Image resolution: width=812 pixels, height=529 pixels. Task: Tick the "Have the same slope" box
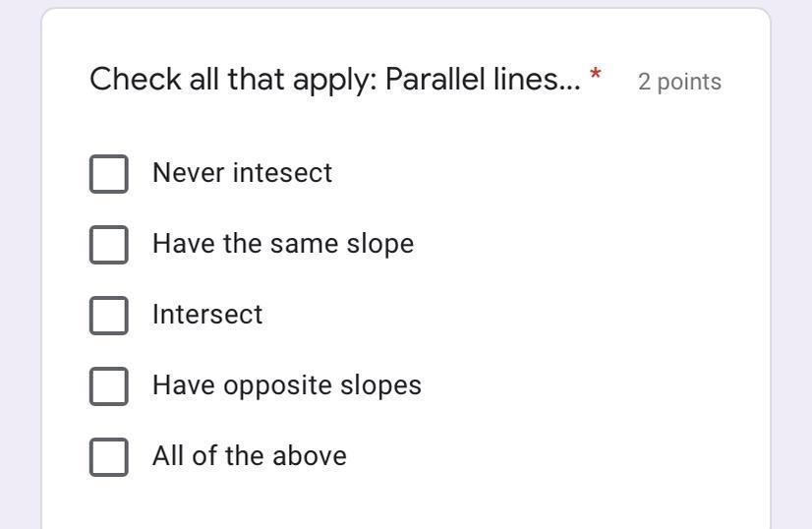click(x=109, y=244)
